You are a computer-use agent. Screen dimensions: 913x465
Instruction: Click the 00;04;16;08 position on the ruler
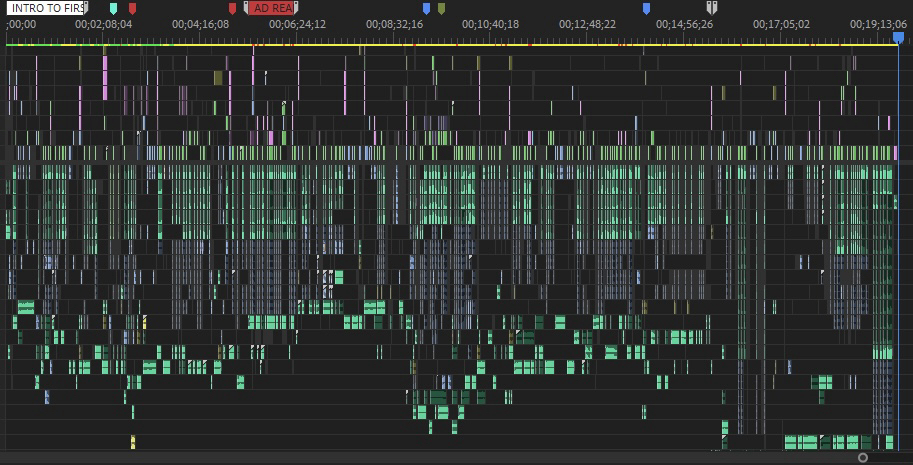pyautogui.click(x=200, y=24)
